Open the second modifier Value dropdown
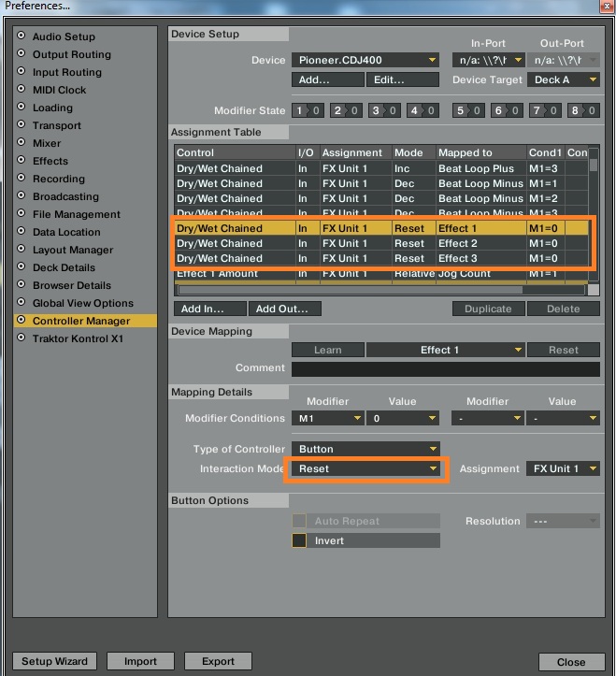 tap(563, 418)
